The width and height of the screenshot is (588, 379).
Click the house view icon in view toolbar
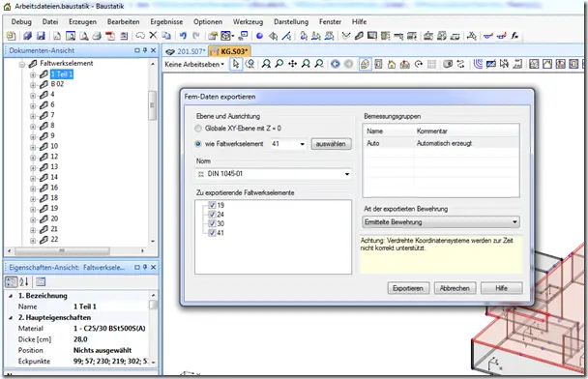392,64
